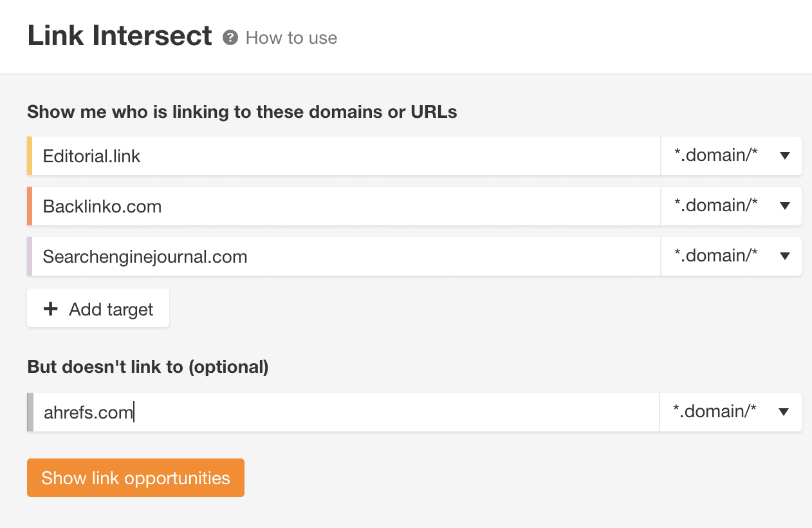Click the plus icon on Add target
Viewport: 812px width, 528px height.
50,308
